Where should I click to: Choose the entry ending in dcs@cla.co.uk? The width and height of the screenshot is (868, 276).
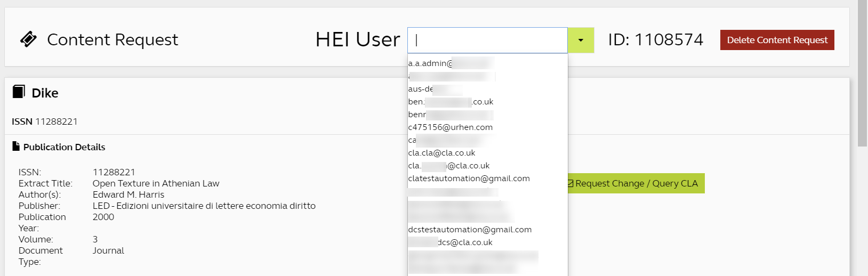pos(451,242)
